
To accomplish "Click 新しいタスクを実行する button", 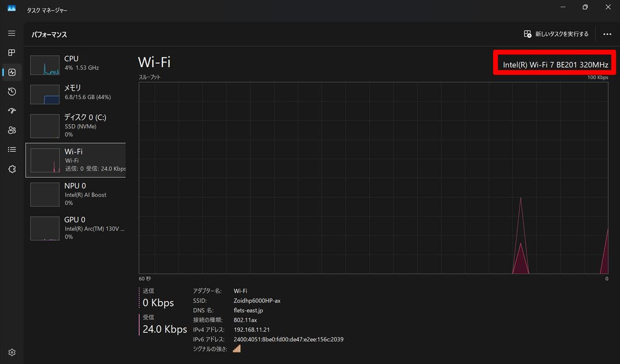I will tap(556, 34).
